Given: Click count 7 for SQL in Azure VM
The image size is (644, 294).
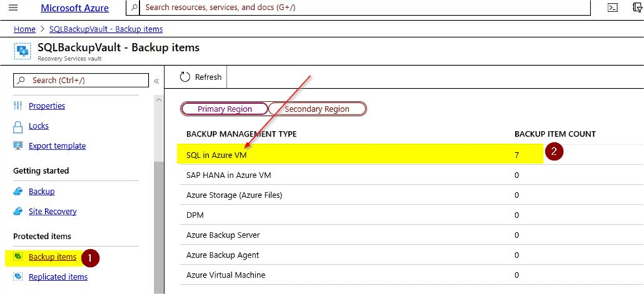Looking at the screenshot, I should pos(517,155).
